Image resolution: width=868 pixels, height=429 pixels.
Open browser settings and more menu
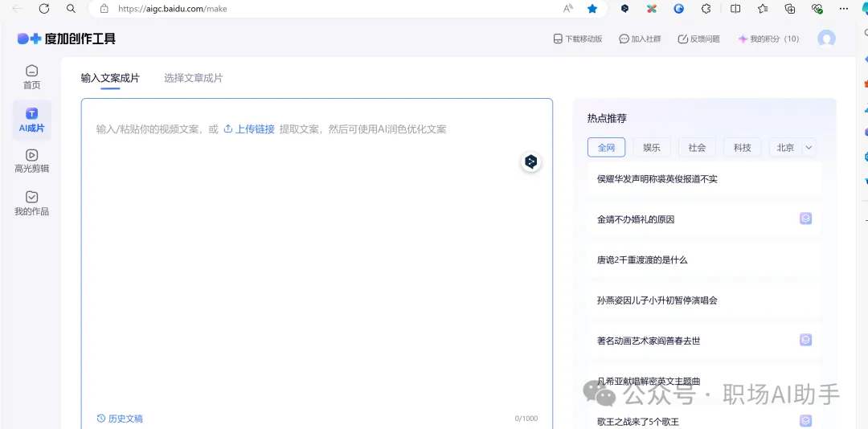click(x=844, y=8)
